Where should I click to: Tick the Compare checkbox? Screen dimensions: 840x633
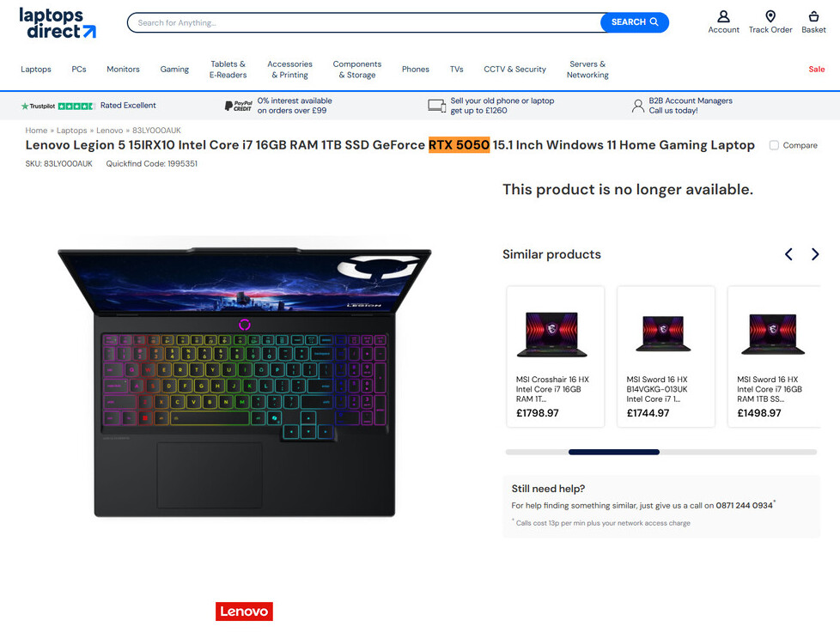774,145
